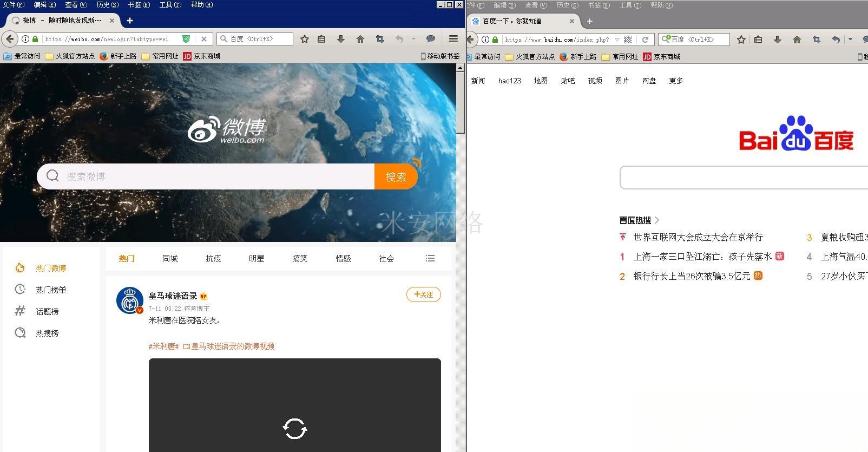Click the Baidu logo
868x452 pixels.
pyautogui.click(x=796, y=133)
